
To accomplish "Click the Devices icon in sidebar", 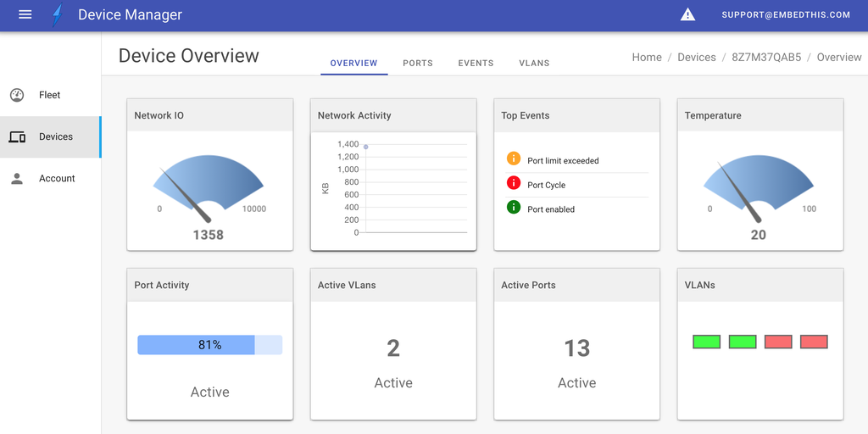I will click(x=17, y=136).
